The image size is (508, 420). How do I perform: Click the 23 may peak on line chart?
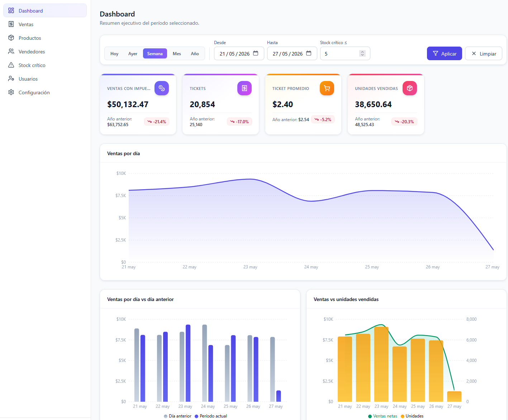click(x=250, y=179)
